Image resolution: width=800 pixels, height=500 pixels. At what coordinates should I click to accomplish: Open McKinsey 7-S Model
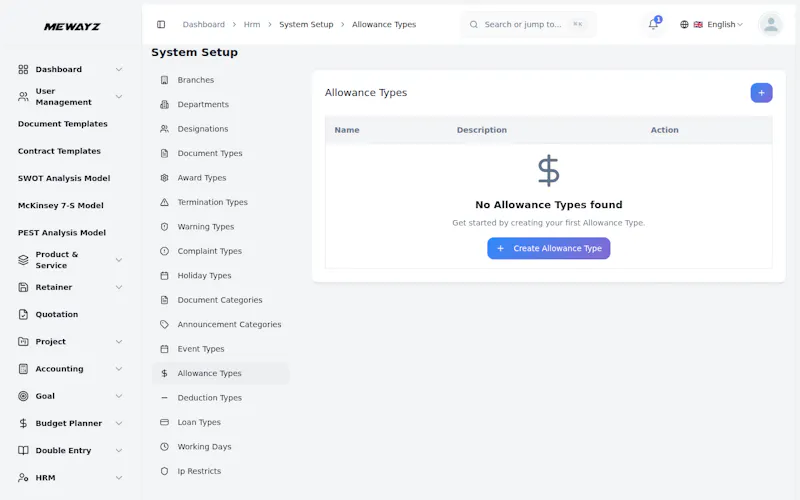61,206
